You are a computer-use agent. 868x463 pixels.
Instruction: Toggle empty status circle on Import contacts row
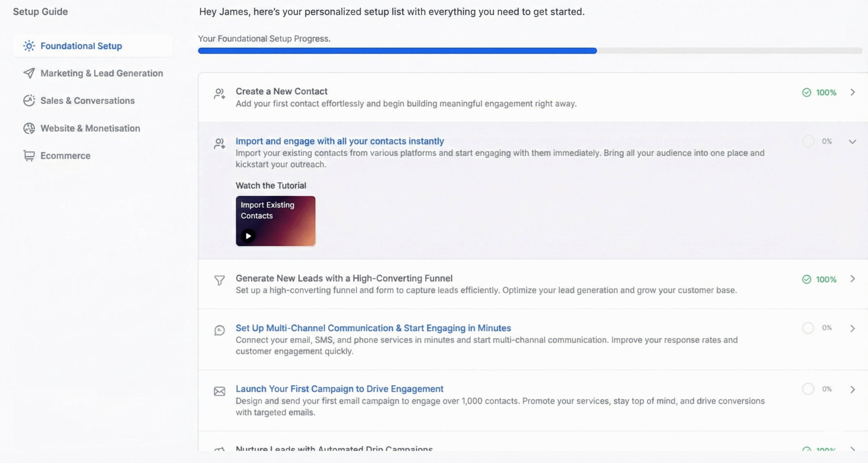pyautogui.click(x=808, y=141)
